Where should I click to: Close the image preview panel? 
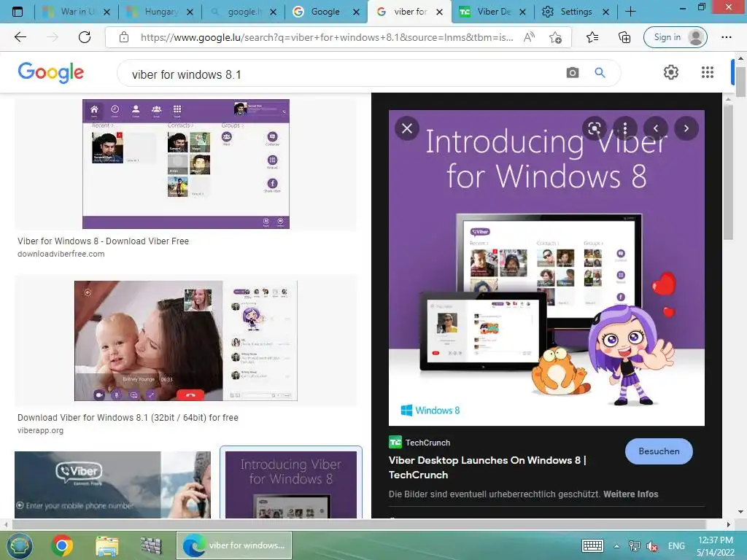point(407,128)
